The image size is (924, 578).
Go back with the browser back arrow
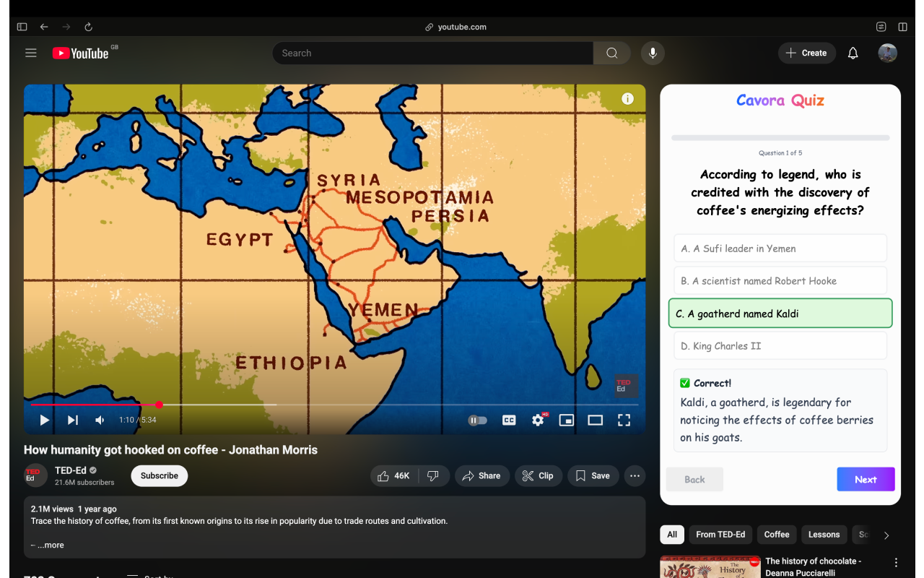click(44, 27)
